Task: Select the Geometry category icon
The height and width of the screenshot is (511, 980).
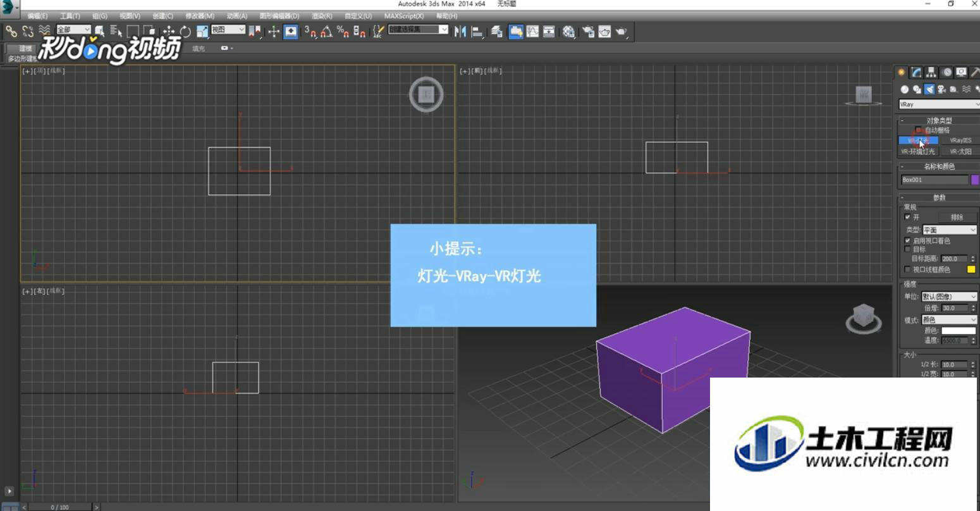Action: pos(905,89)
